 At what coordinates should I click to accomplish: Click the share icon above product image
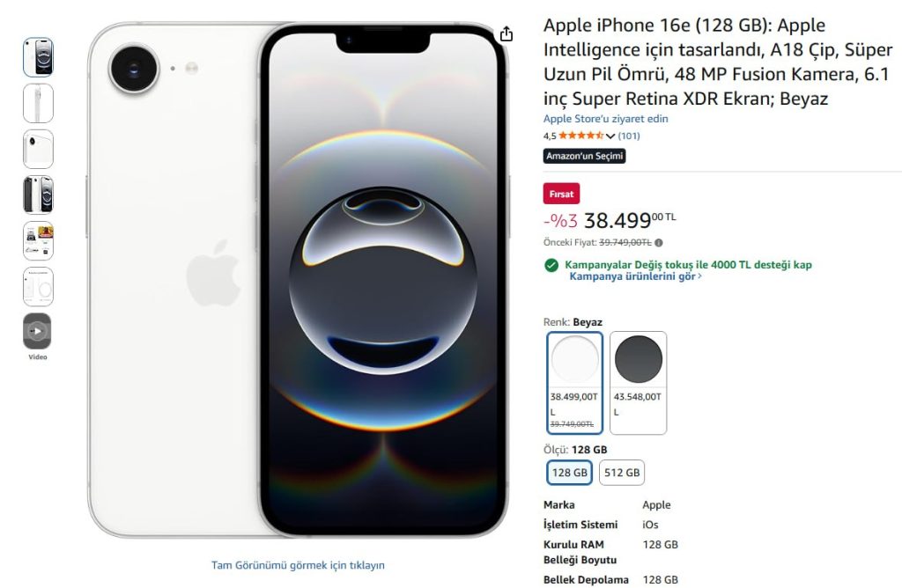tap(506, 34)
